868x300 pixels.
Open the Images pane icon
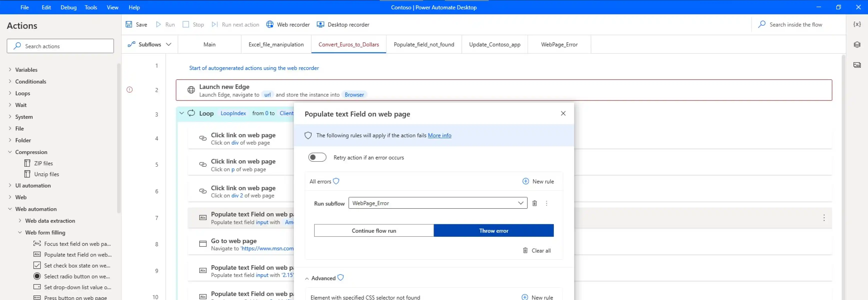[857, 65]
